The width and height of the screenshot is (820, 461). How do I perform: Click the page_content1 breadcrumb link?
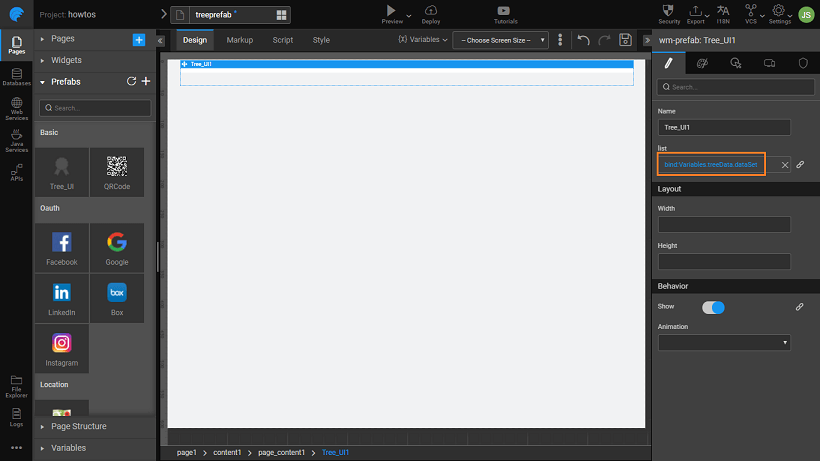tap(281, 453)
